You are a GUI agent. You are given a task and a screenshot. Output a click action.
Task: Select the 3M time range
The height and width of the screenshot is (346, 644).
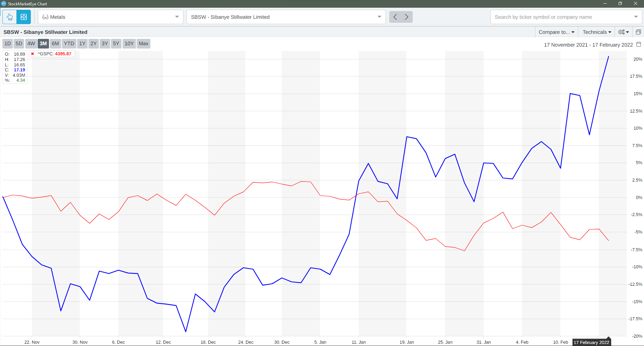(x=43, y=44)
